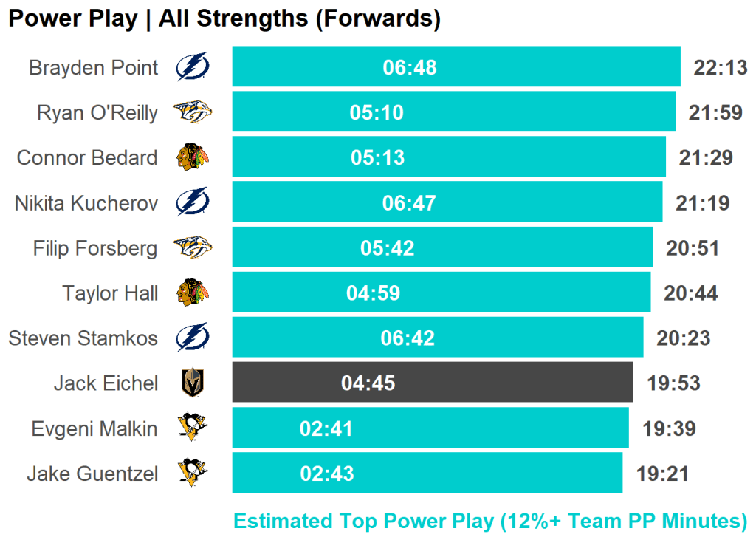The width and height of the screenshot is (756, 540).
Task: Click the Penguins logo beside Evgeni Malkin
Action: [192, 428]
